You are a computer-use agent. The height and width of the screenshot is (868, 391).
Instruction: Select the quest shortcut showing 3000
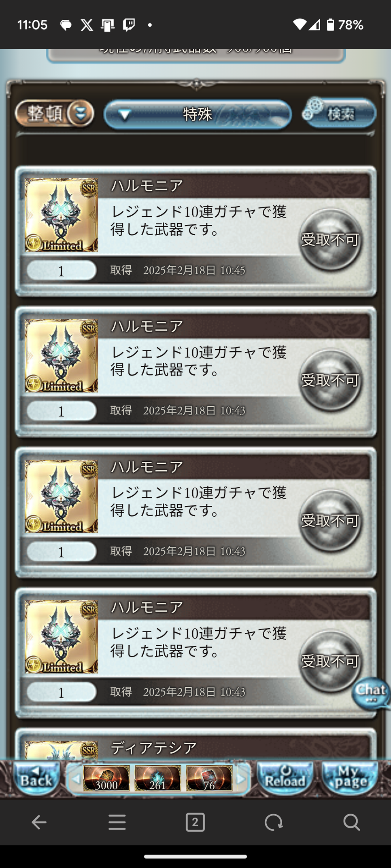coord(106,778)
